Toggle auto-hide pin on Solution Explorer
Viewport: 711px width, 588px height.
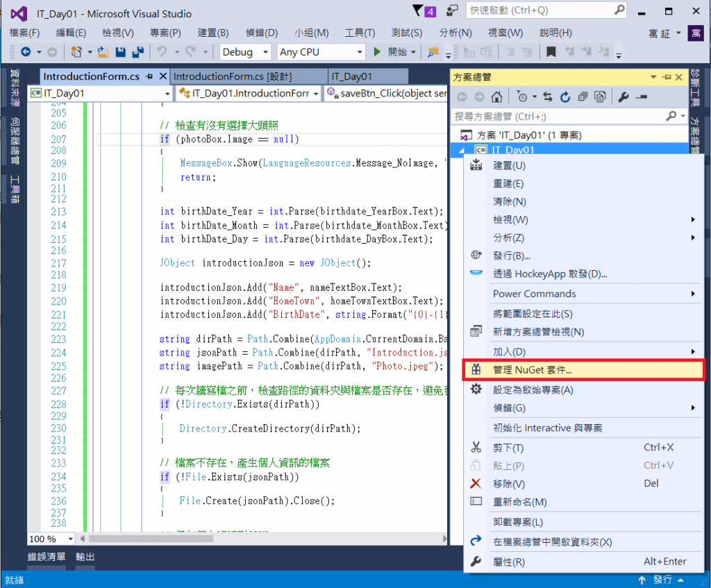click(x=667, y=77)
